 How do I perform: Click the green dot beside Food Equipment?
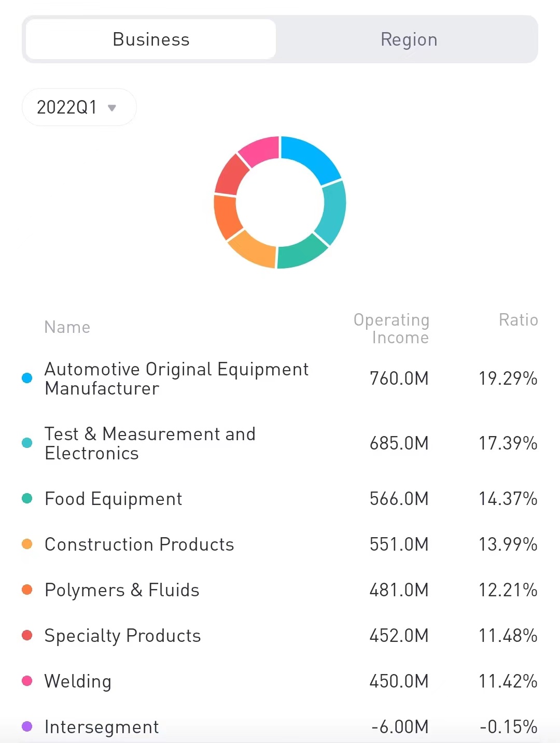[x=27, y=498]
